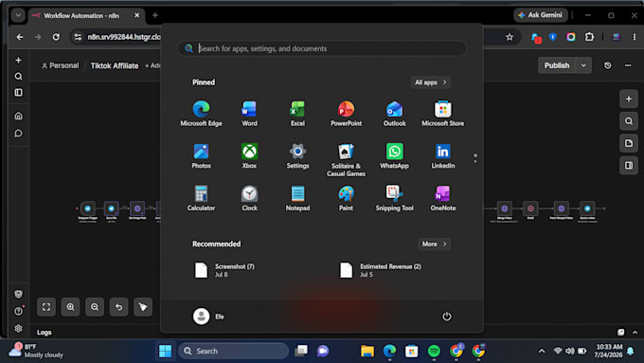644x363 pixels.
Task: Open Excel pinned app
Action: click(297, 114)
